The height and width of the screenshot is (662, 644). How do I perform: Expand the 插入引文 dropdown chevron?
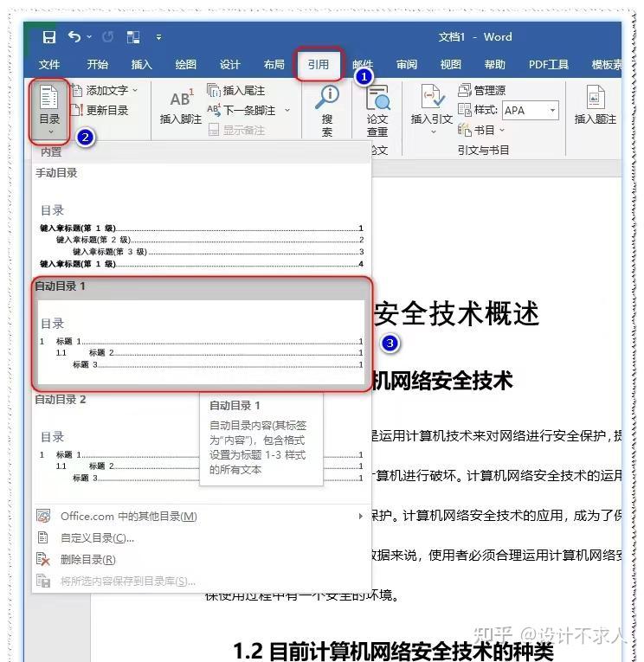click(433, 132)
